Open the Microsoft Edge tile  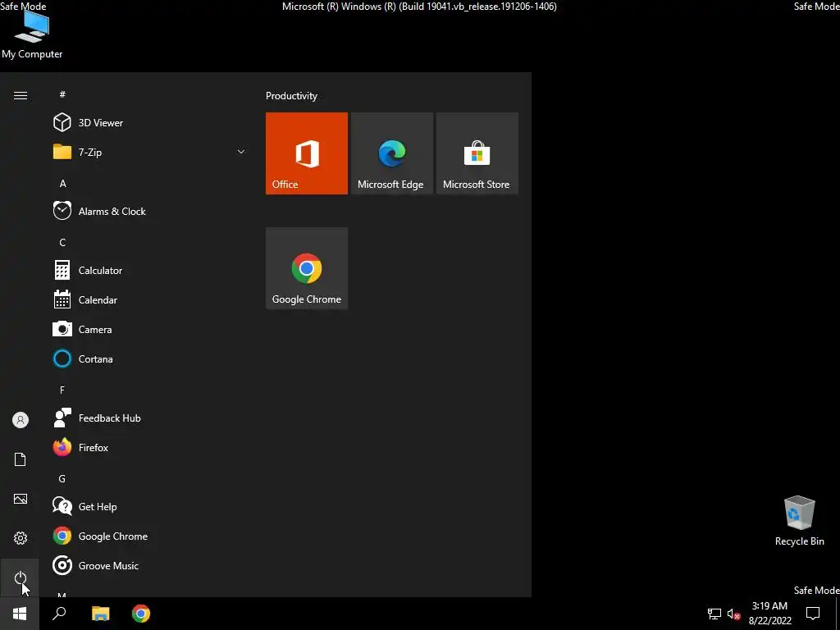391,153
